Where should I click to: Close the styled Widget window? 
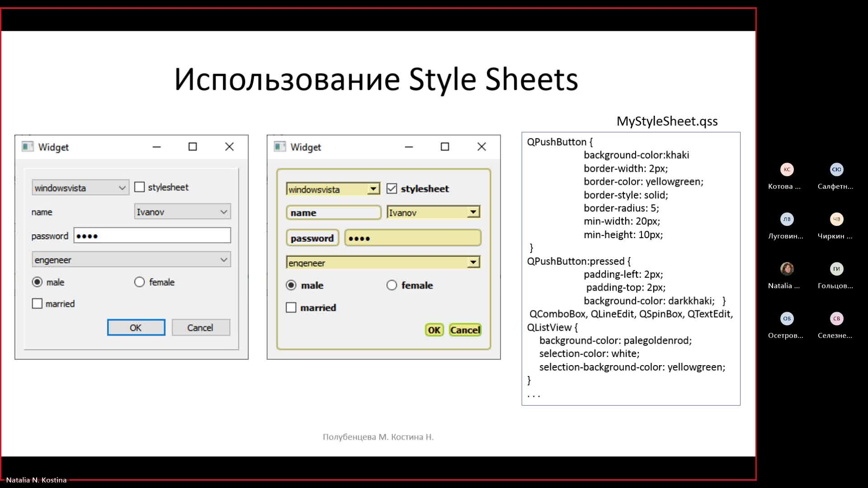(x=481, y=147)
